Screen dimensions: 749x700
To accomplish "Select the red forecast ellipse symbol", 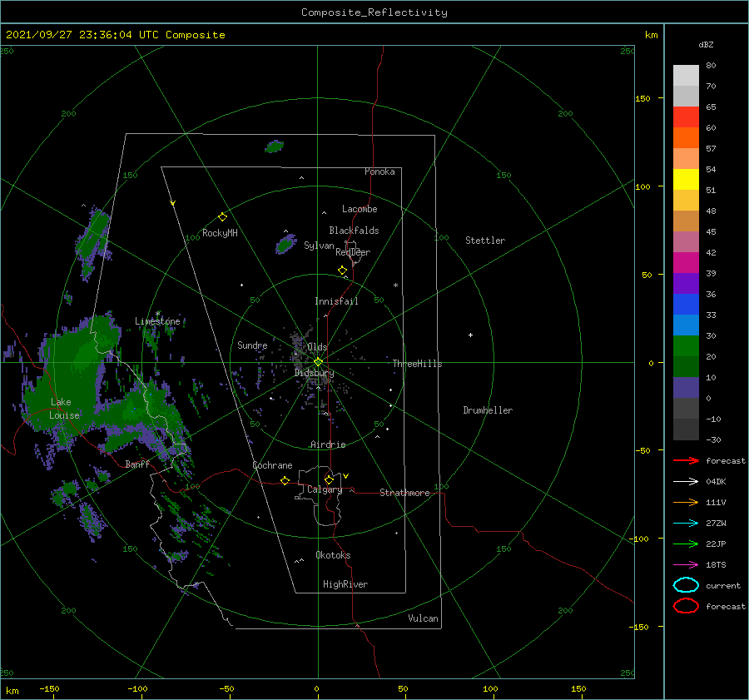I will (x=686, y=606).
